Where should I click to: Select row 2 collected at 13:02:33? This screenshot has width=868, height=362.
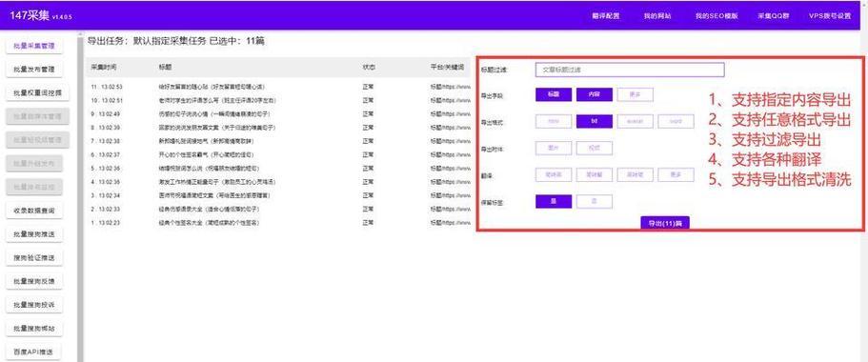coord(279,210)
